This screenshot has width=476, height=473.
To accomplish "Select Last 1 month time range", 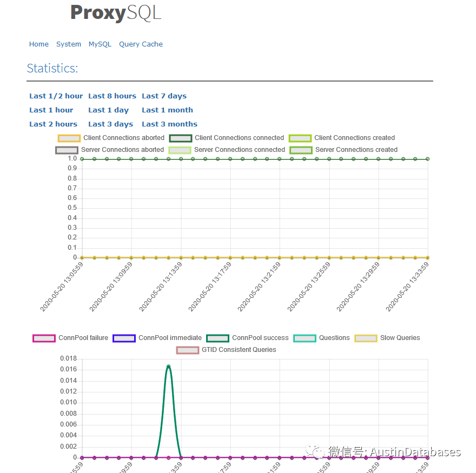I will click(x=167, y=110).
